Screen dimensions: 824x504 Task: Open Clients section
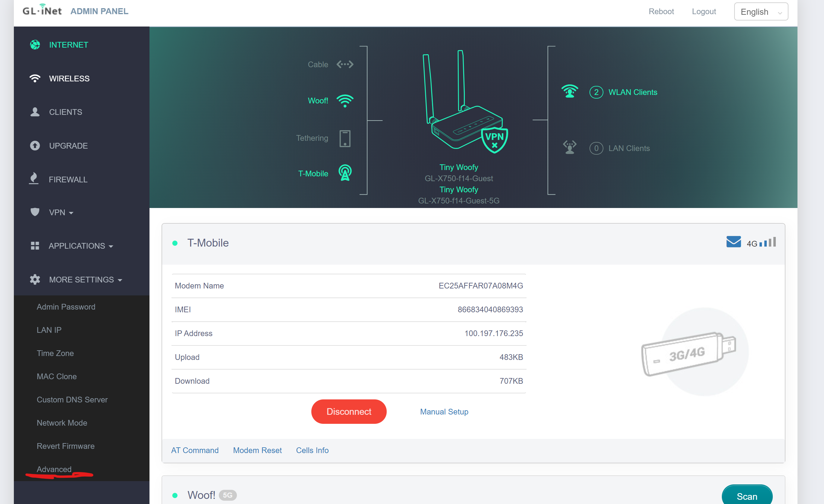(x=65, y=112)
